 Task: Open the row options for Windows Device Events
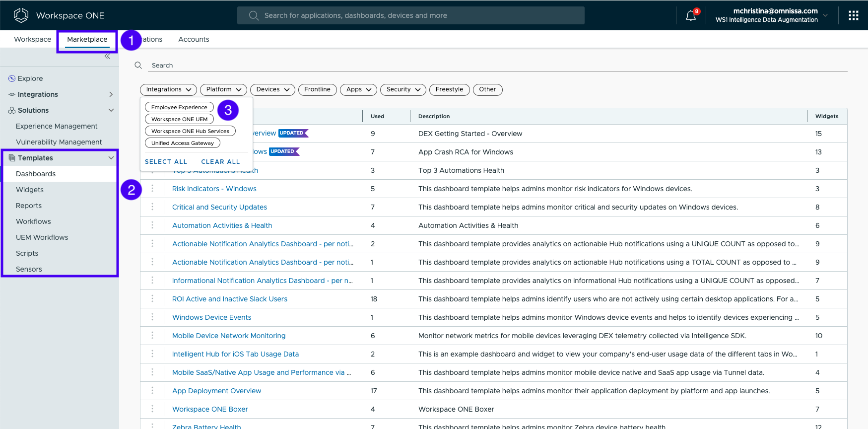(152, 317)
